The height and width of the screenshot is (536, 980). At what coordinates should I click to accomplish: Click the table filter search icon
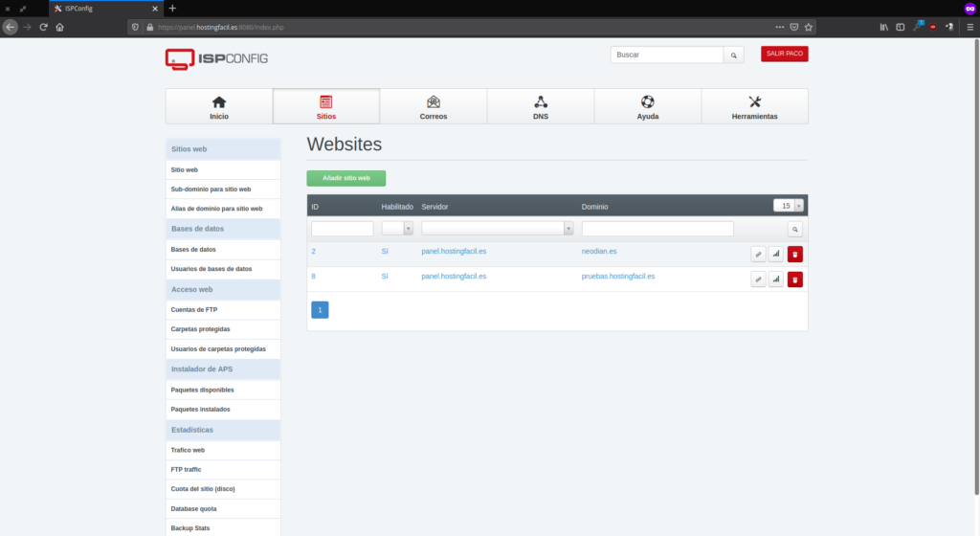794,230
